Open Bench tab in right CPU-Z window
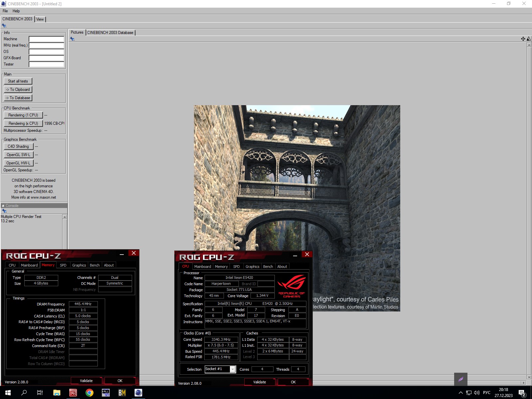Image resolution: width=532 pixels, height=399 pixels. click(268, 267)
